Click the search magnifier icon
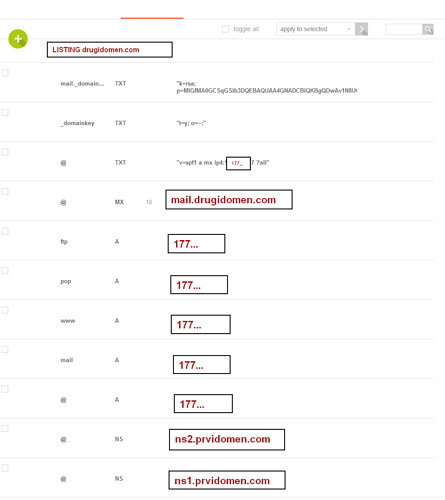The width and height of the screenshot is (445, 500). coord(428,29)
